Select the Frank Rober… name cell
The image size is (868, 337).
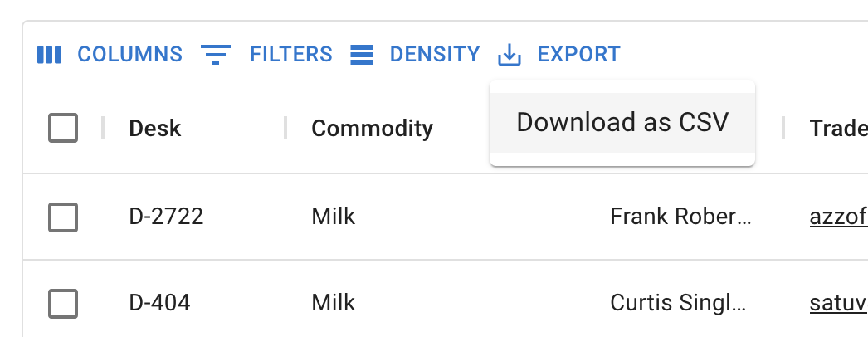(680, 217)
